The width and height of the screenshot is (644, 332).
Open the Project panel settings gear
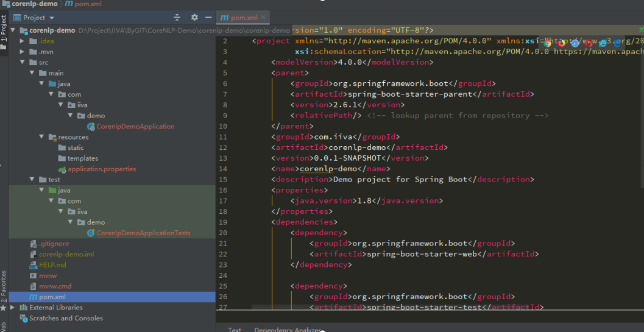click(194, 18)
